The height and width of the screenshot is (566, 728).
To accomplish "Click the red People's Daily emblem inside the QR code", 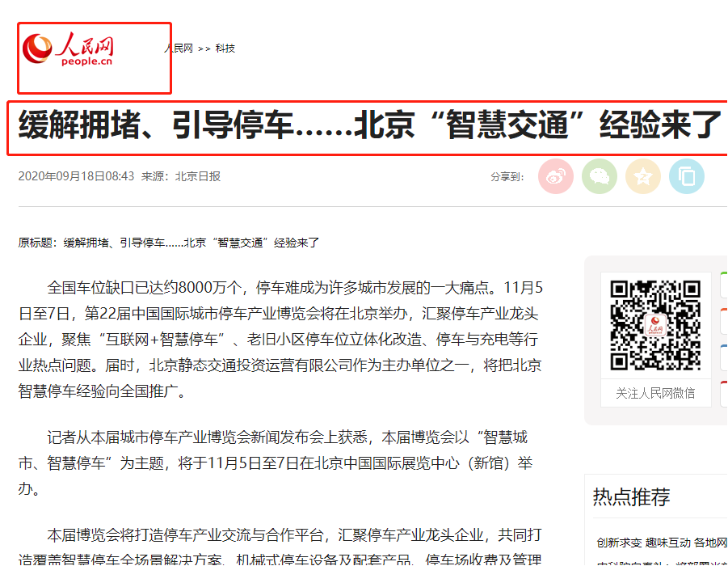I will (x=655, y=326).
